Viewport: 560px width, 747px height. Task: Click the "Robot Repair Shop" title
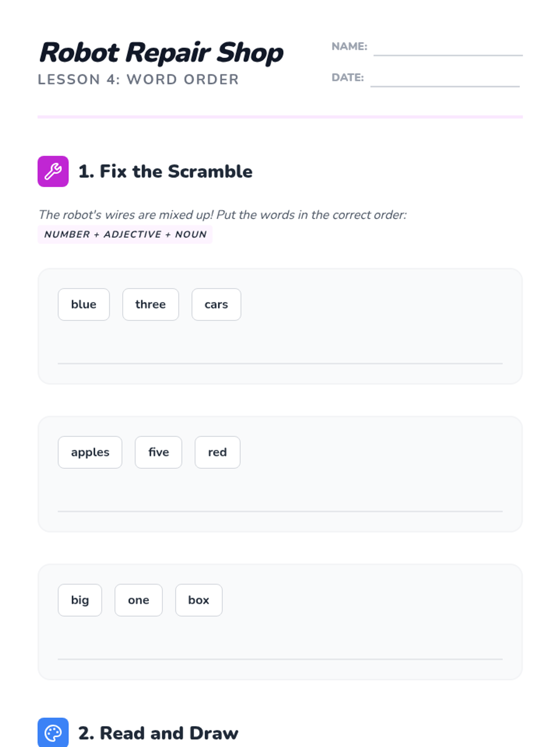[x=161, y=52]
